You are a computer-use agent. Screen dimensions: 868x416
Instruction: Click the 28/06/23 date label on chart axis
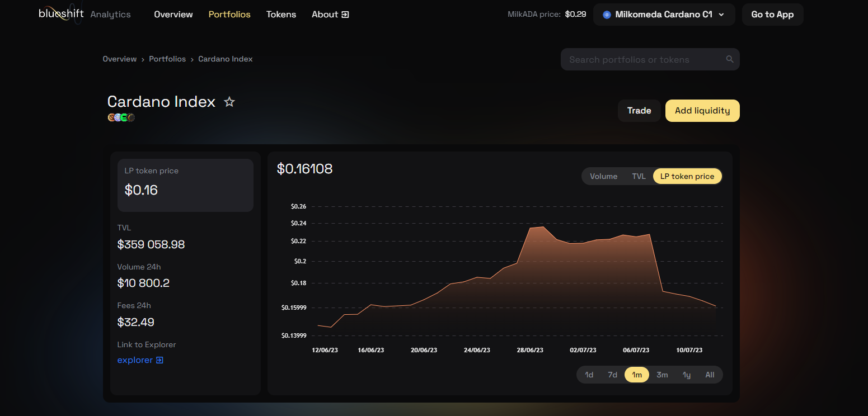click(530, 350)
